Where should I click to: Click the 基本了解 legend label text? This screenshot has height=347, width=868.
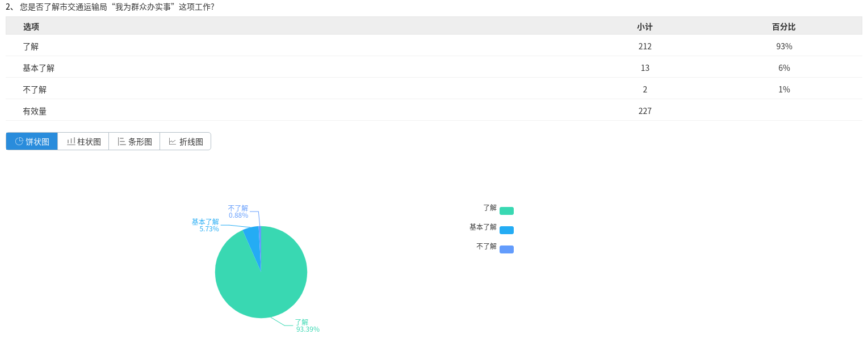tap(483, 227)
